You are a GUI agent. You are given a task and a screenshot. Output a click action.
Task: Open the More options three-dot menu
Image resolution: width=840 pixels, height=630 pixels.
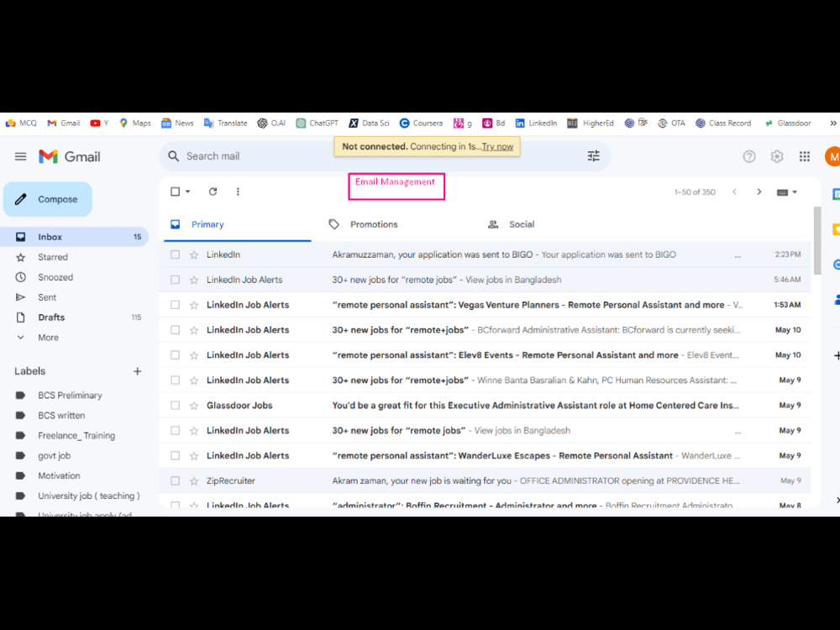238,192
